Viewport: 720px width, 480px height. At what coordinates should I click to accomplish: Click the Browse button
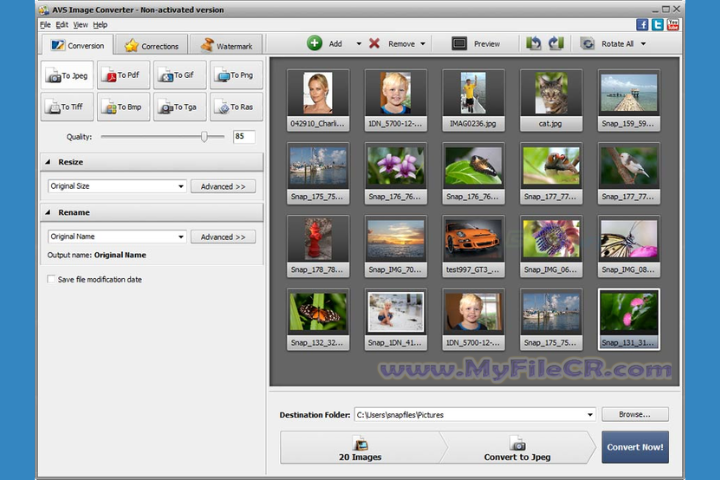pos(635,414)
